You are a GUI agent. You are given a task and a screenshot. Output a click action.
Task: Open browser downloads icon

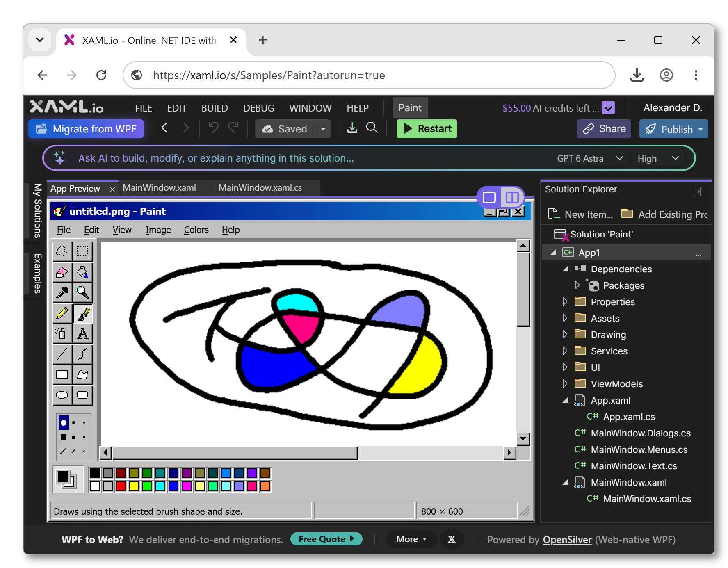coord(637,75)
